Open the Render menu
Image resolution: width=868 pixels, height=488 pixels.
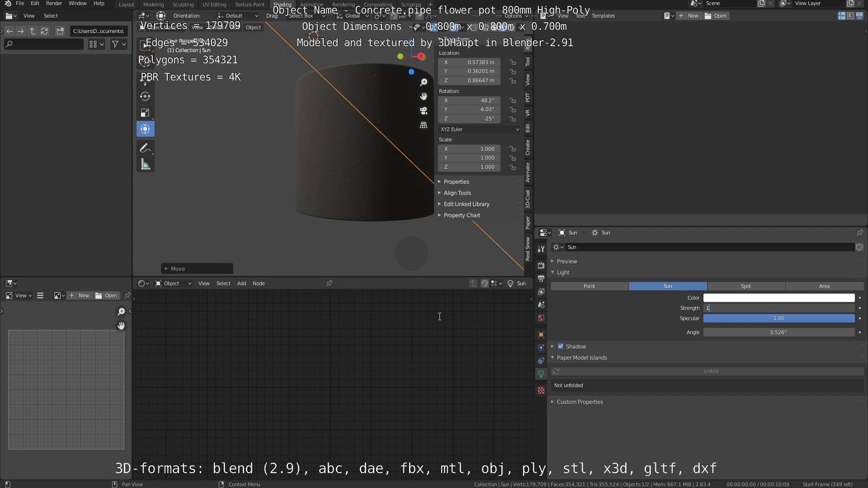[x=54, y=4]
